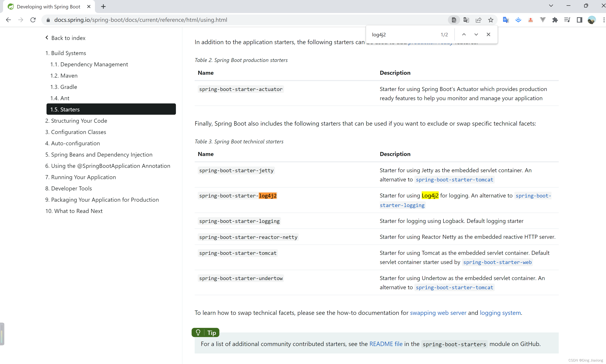Go to 2. Structuring Your Code

tap(76, 121)
